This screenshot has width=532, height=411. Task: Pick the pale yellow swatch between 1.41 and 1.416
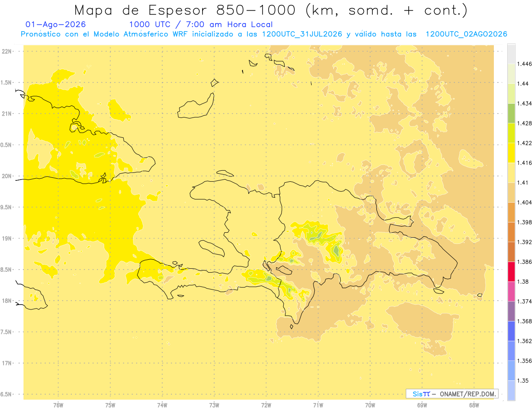(x=511, y=172)
